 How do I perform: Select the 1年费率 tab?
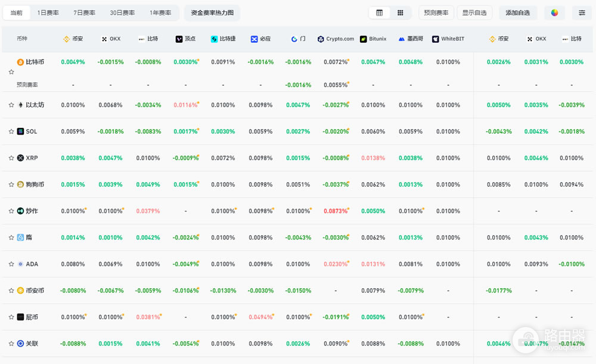point(160,13)
